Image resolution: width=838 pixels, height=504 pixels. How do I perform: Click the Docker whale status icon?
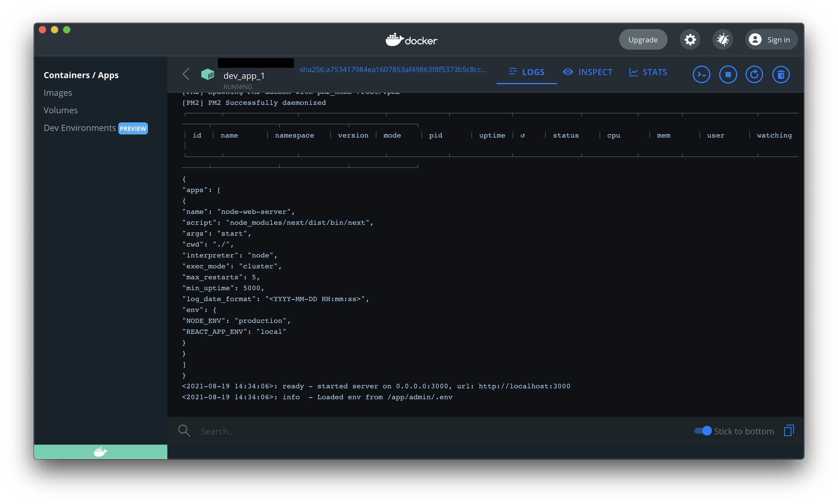tap(100, 452)
